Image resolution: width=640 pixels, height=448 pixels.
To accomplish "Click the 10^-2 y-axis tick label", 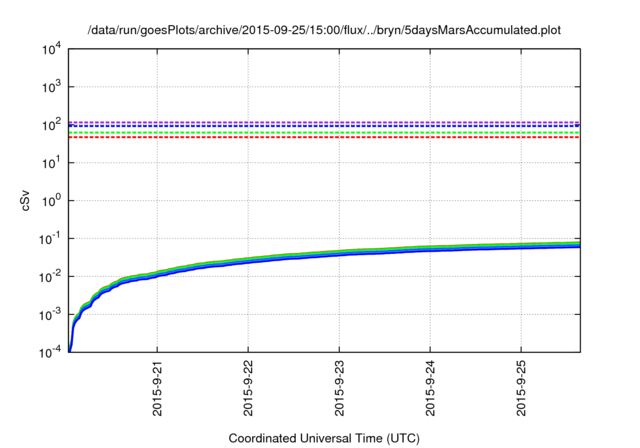I will point(51,277).
